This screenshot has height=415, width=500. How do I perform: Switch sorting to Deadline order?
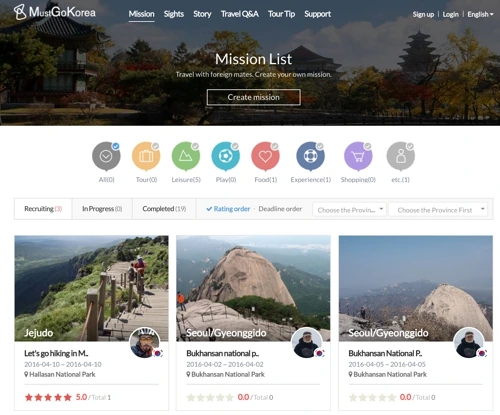coord(280,209)
